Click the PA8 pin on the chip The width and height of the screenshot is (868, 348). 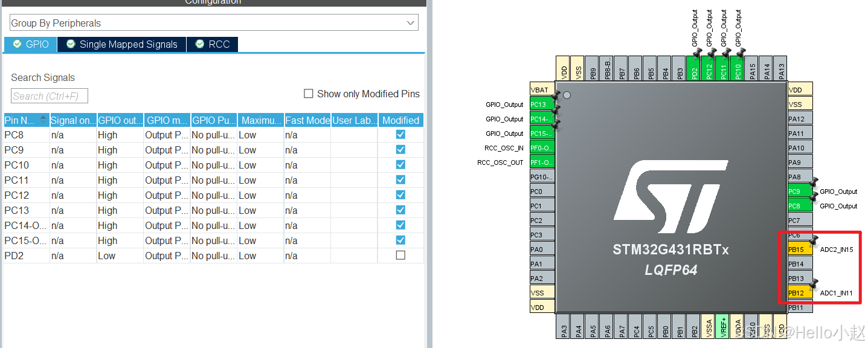tap(800, 177)
